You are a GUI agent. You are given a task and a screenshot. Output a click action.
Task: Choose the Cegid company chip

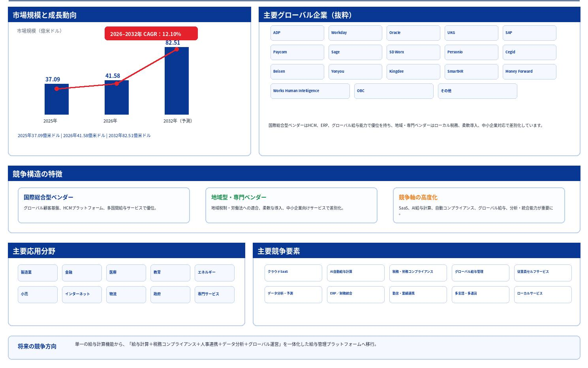point(529,52)
